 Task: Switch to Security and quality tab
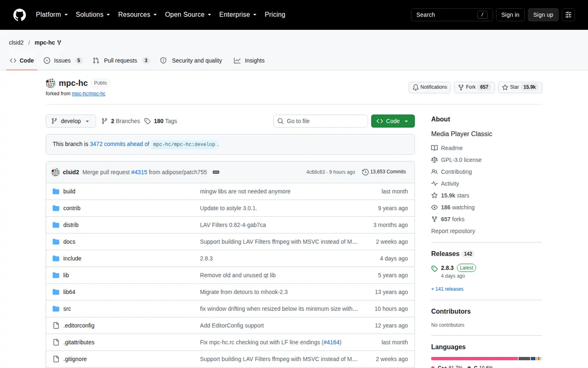click(191, 61)
